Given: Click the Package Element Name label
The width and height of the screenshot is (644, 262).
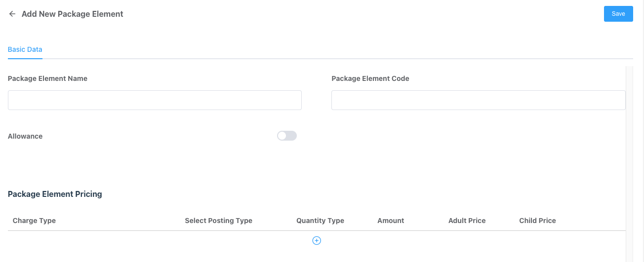Looking at the screenshot, I should [x=47, y=78].
